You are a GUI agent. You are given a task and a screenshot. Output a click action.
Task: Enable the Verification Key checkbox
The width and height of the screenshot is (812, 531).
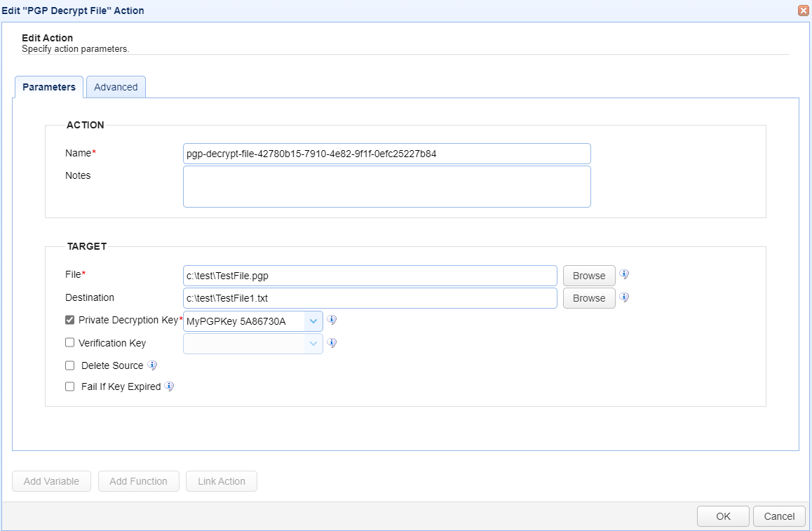coord(69,343)
